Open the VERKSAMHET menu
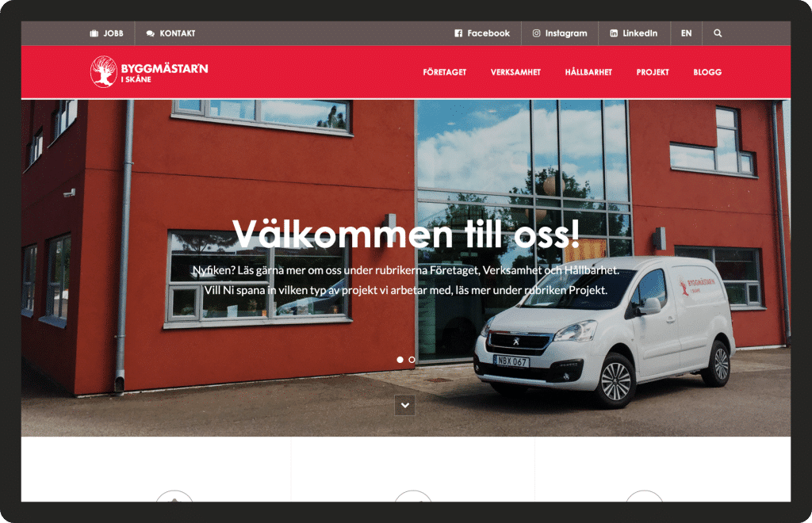 coord(515,72)
